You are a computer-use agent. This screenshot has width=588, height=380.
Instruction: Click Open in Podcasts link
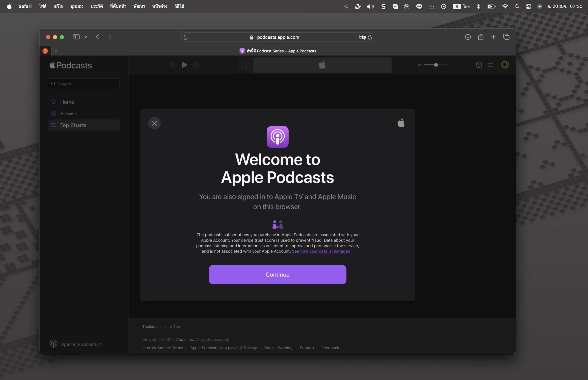tap(79, 344)
